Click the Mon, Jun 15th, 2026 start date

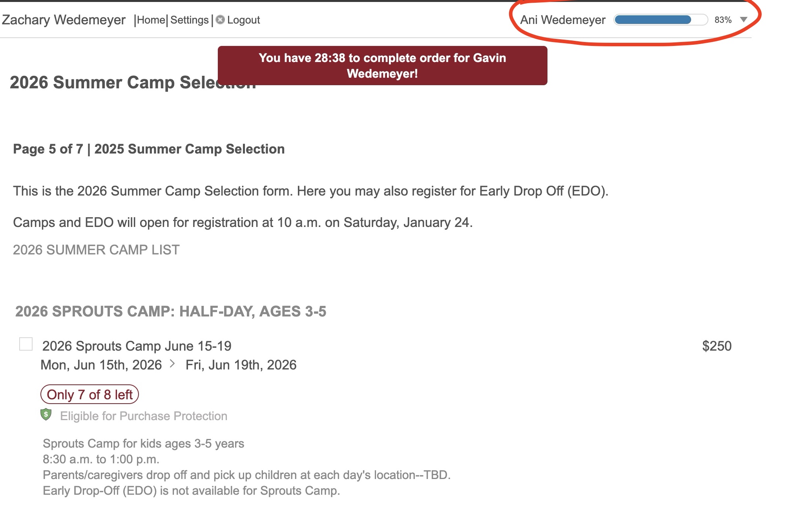[101, 365]
